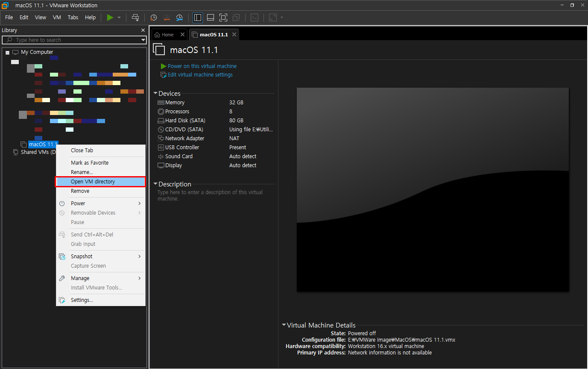Screen dimensions: 588x369
Task: Click the Processors device icon
Action: [161, 112]
